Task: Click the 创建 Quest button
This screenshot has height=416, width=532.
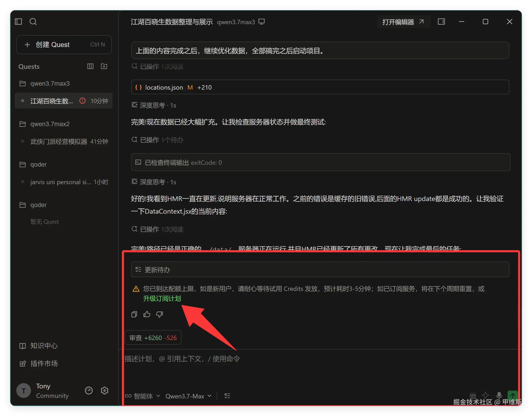Action: click(64, 45)
